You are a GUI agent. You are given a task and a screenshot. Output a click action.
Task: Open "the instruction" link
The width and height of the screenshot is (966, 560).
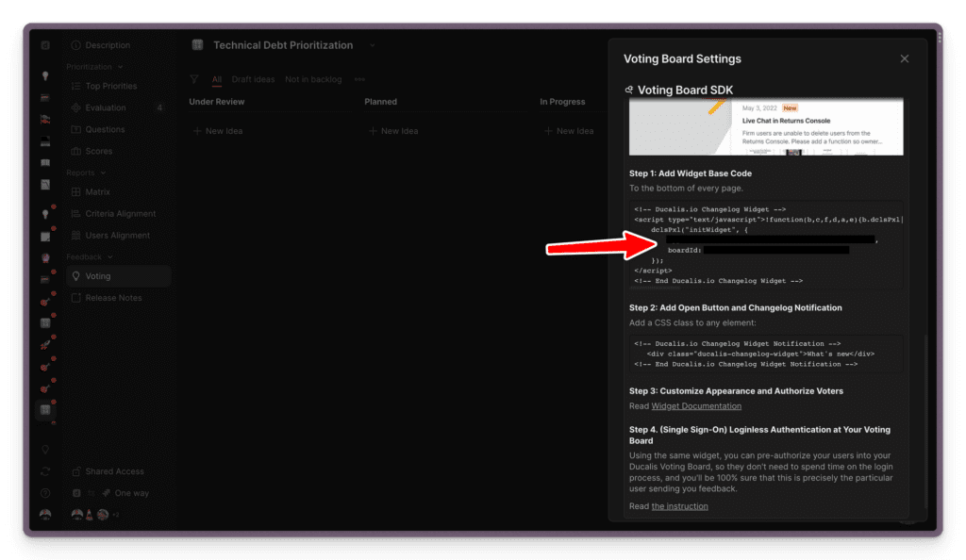(x=679, y=506)
